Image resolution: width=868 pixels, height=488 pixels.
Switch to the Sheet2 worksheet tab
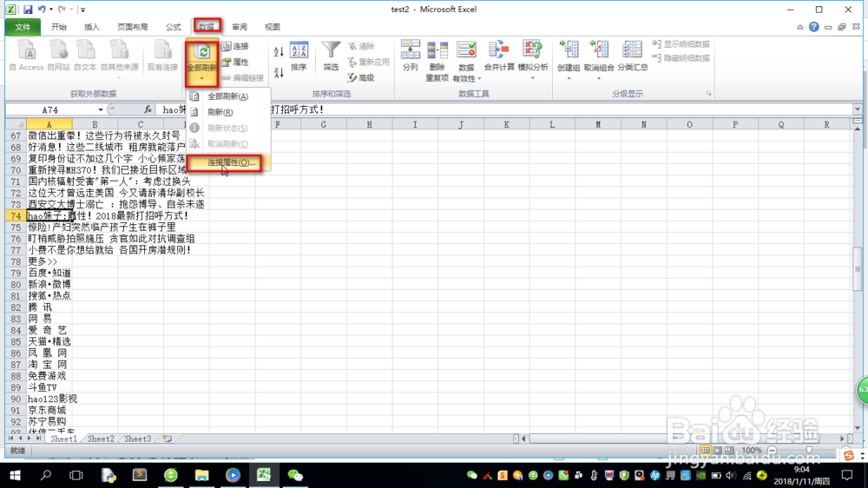coord(101,439)
